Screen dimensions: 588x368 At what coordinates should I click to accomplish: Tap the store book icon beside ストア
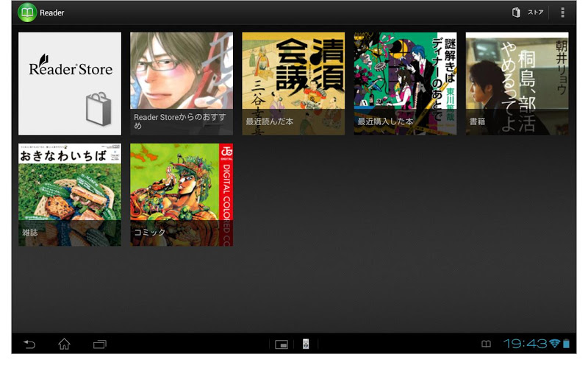coord(516,13)
